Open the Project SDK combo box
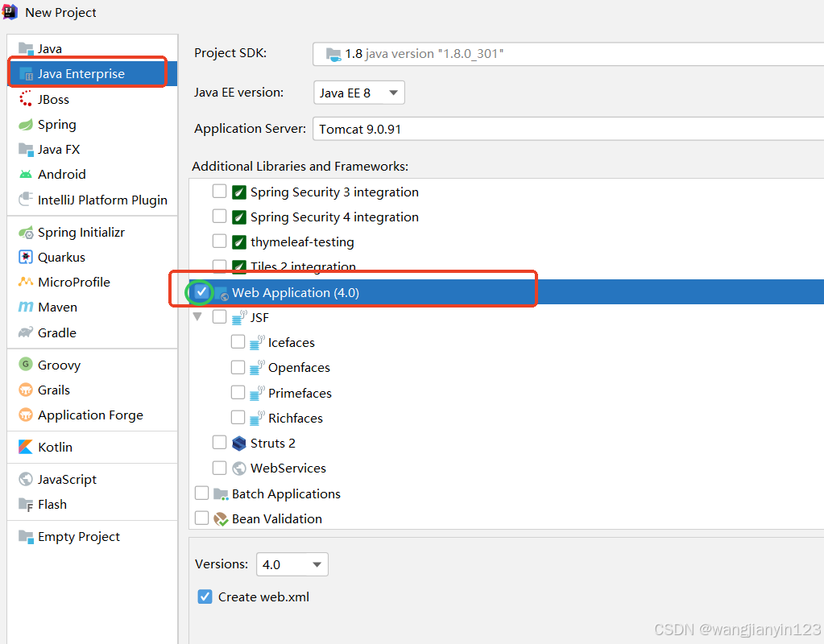The image size is (824, 644). click(568, 54)
